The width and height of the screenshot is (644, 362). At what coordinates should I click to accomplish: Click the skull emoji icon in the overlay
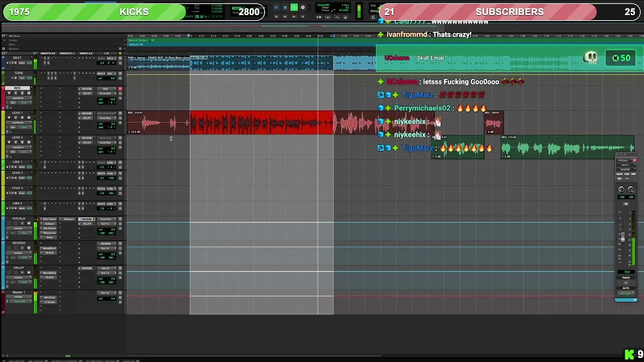tap(591, 58)
